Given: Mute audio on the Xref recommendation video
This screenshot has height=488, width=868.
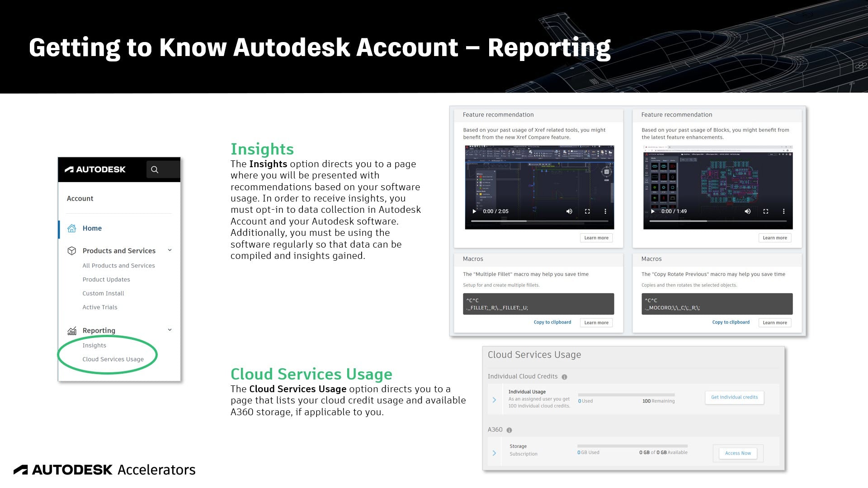Looking at the screenshot, I should (569, 211).
